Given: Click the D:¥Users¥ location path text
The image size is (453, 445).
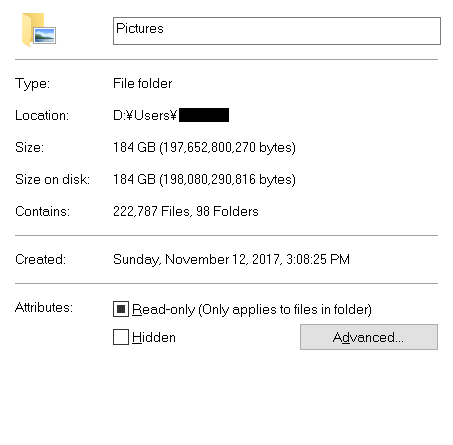Looking at the screenshot, I should click(145, 115).
